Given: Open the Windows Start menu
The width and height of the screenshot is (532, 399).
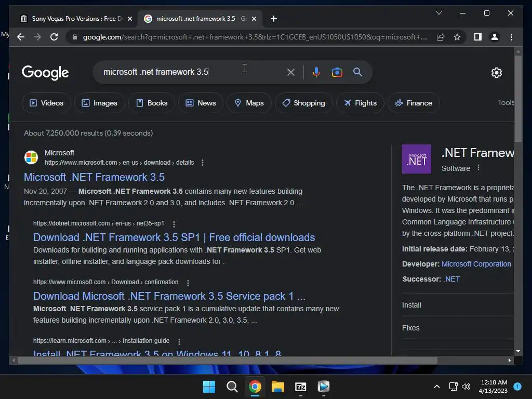Looking at the screenshot, I should [x=209, y=387].
